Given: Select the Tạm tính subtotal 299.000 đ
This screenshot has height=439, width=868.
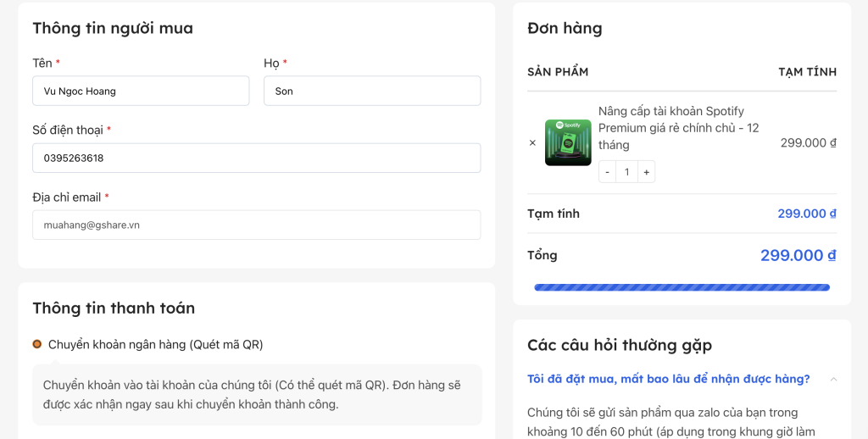Looking at the screenshot, I should click(807, 214).
